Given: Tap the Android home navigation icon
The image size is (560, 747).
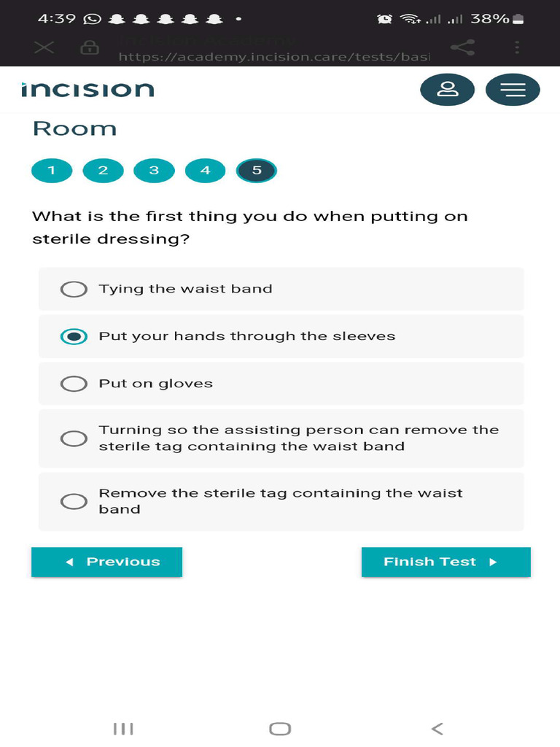Looking at the screenshot, I should pos(280,729).
